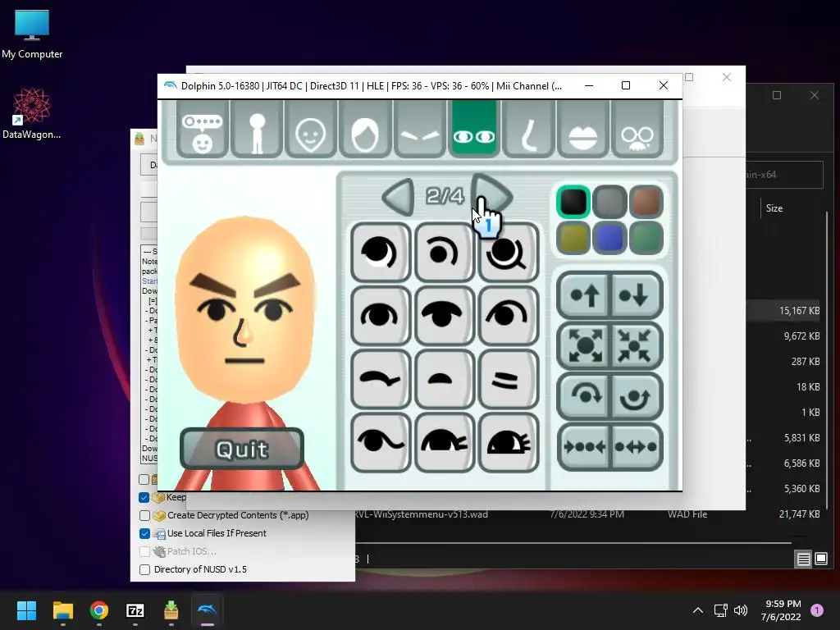
Task: Launch Google Chrome from taskbar
Action: 99,610
